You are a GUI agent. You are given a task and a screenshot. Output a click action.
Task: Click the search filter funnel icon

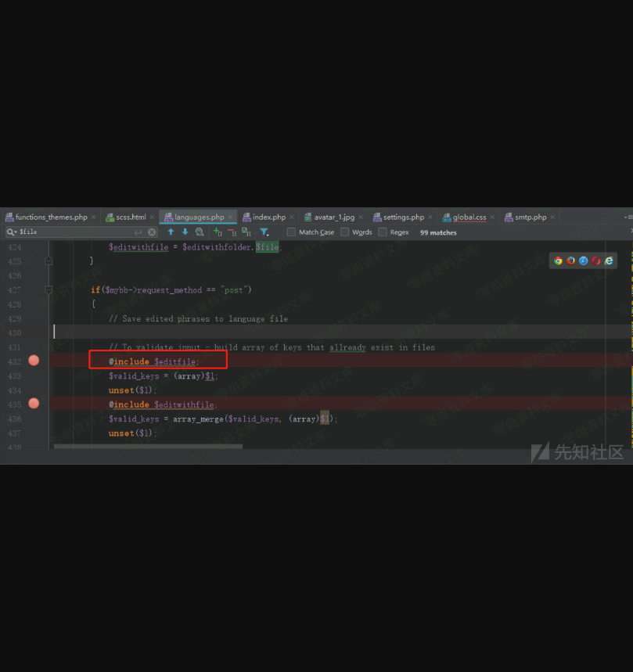tap(264, 232)
